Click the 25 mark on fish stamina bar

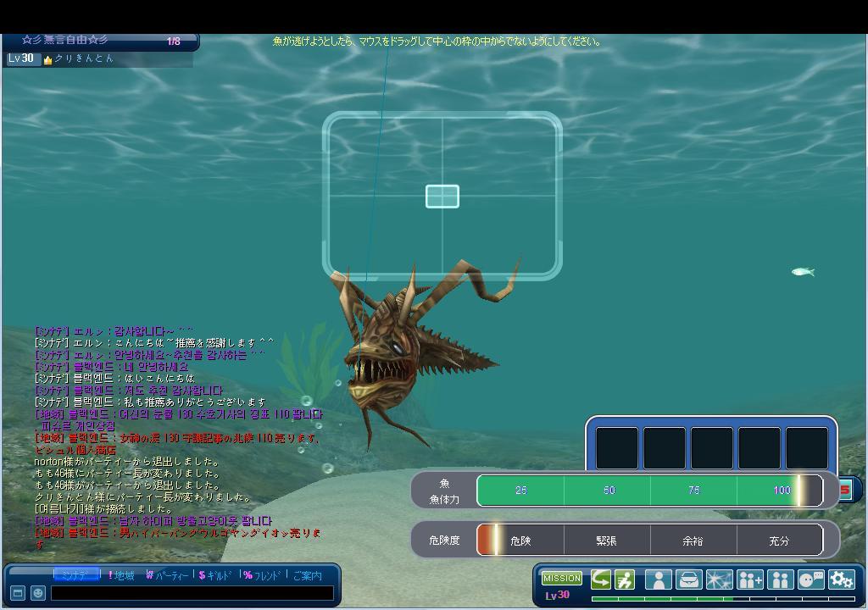(521, 490)
